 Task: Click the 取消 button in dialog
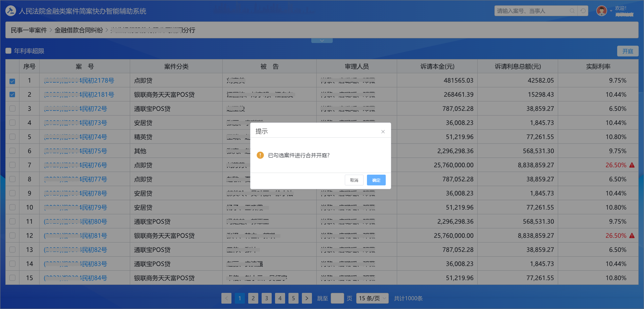pos(354,180)
